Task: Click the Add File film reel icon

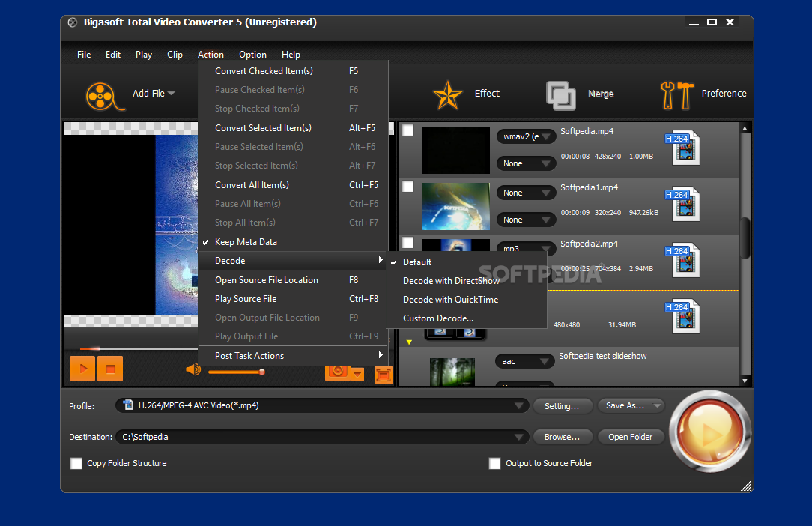Action: point(103,97)
